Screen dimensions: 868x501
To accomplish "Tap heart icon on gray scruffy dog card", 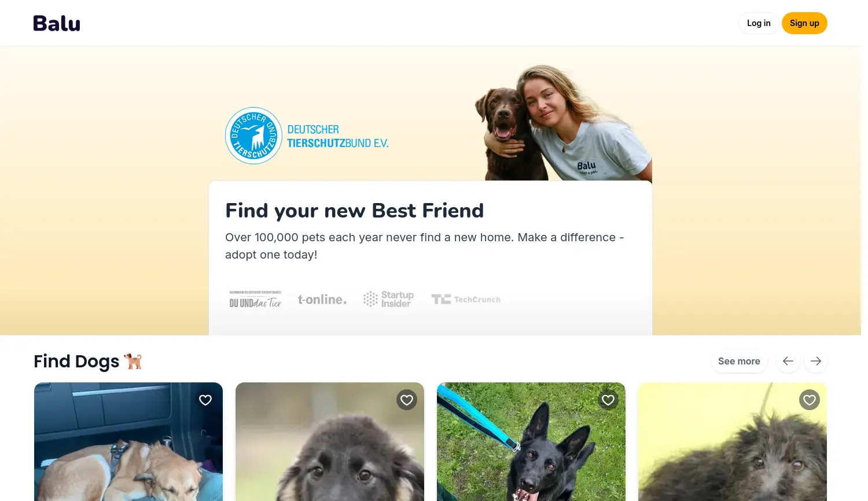I will (x=810, y=400).
